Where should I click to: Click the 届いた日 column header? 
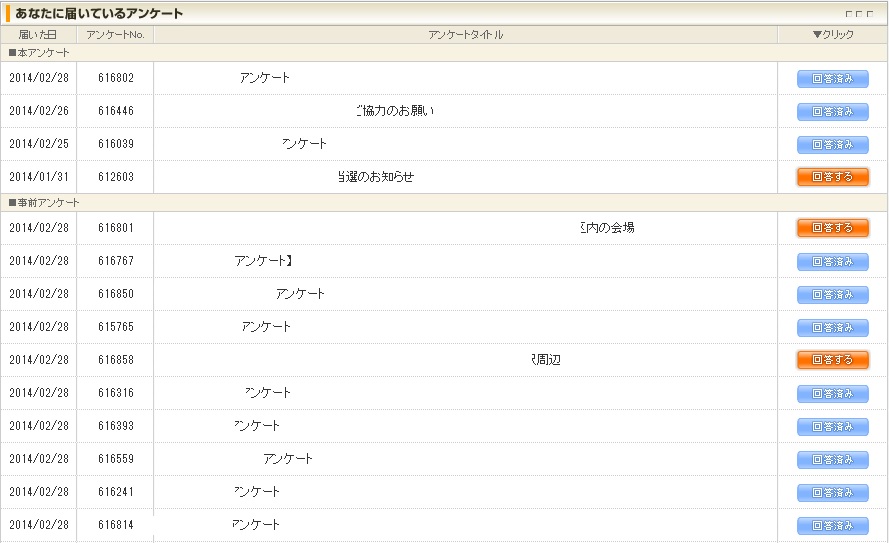click(x=38, y=35)
